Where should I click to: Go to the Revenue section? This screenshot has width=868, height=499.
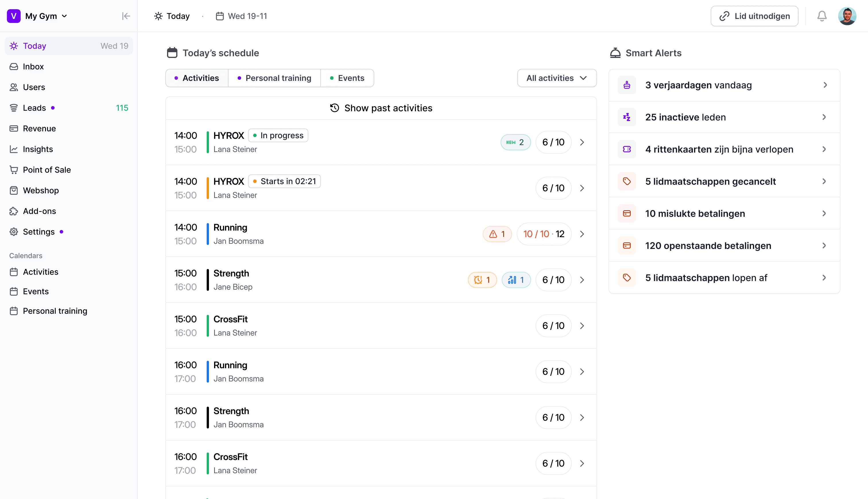click(39, 128)
